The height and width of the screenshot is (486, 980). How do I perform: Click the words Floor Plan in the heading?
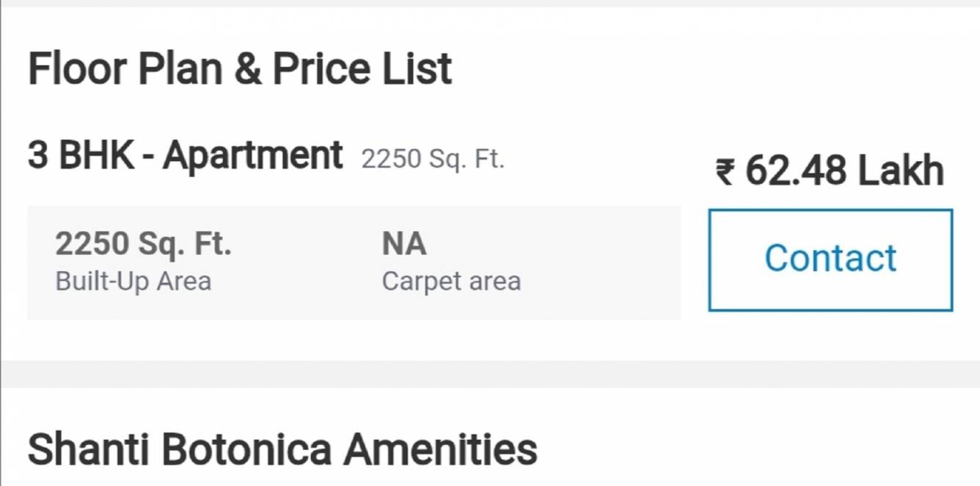(x=125, y=69)
